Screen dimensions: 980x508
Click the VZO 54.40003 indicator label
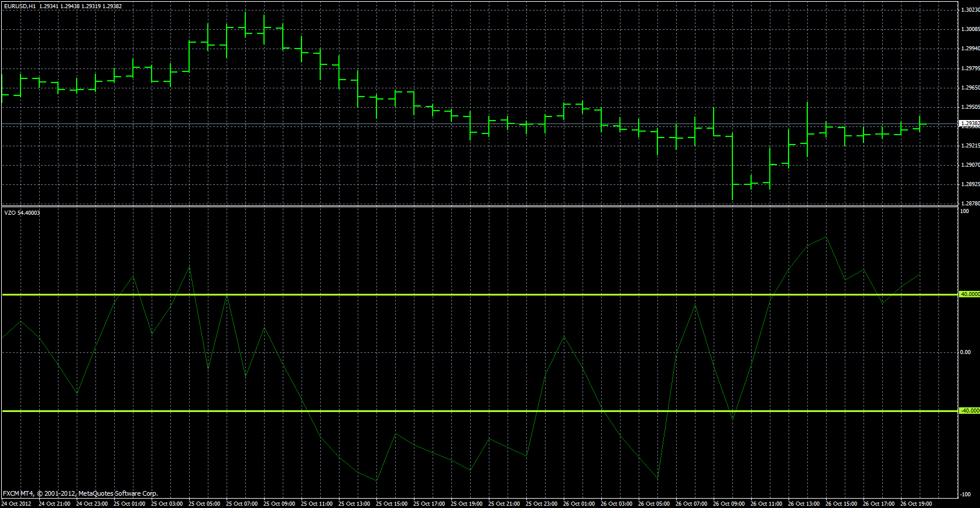point(22,212)
